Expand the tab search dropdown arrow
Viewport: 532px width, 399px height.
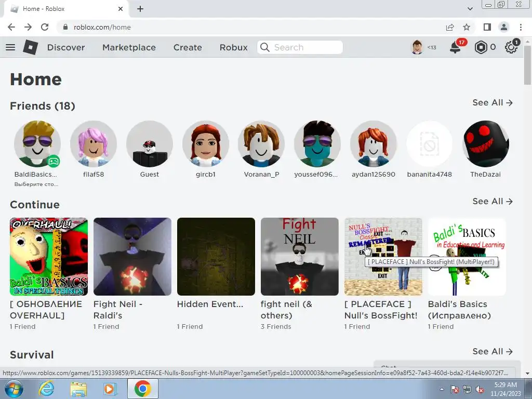[470, 9]
